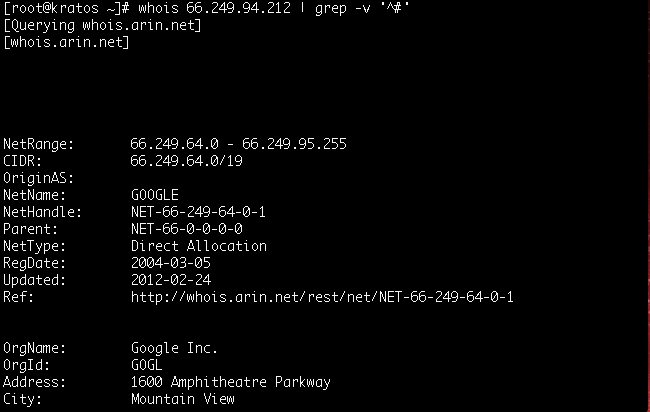Click the RegDate value 2004-03-05
The width and height of the screenshot is (650, 412).
pos(170,263)
